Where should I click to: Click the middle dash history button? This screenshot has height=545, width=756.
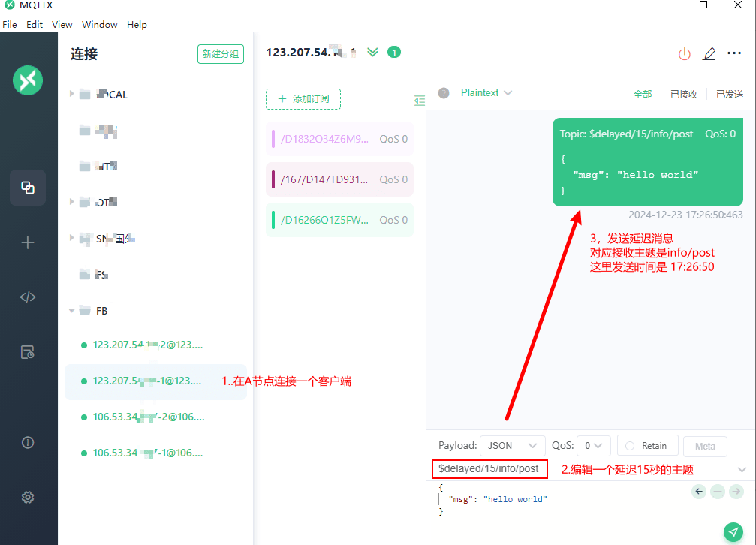(718, 492)
